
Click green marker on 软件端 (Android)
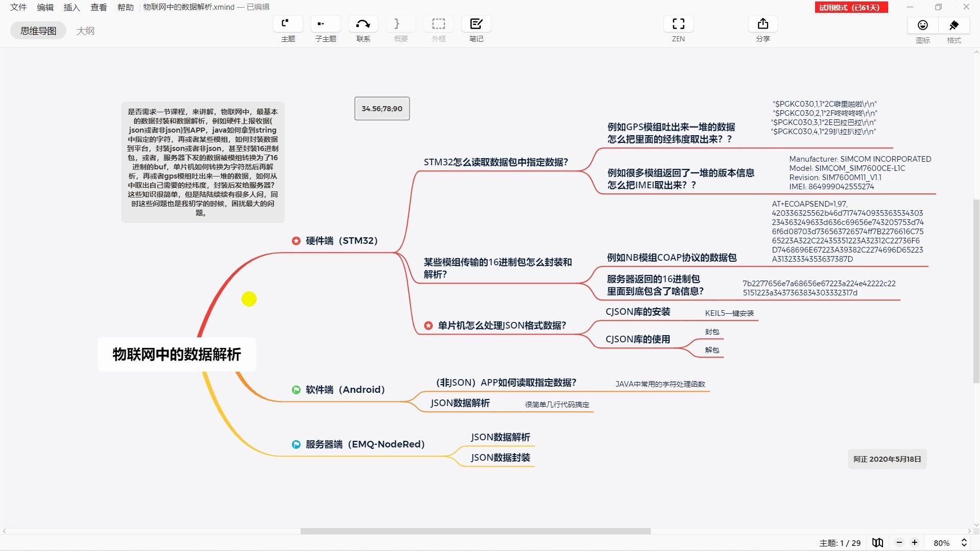pyautogui.click(x=296, y=390)
